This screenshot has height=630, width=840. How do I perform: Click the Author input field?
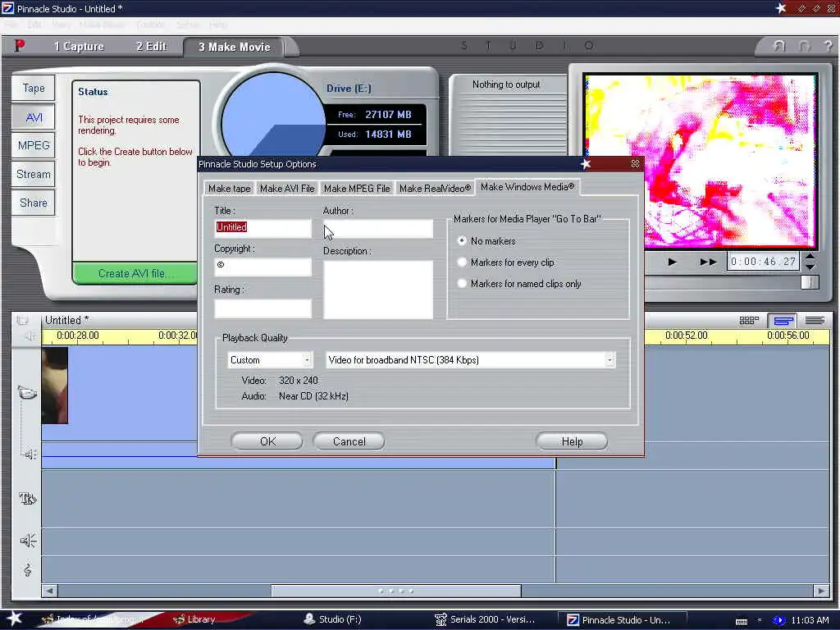(377, 228)
